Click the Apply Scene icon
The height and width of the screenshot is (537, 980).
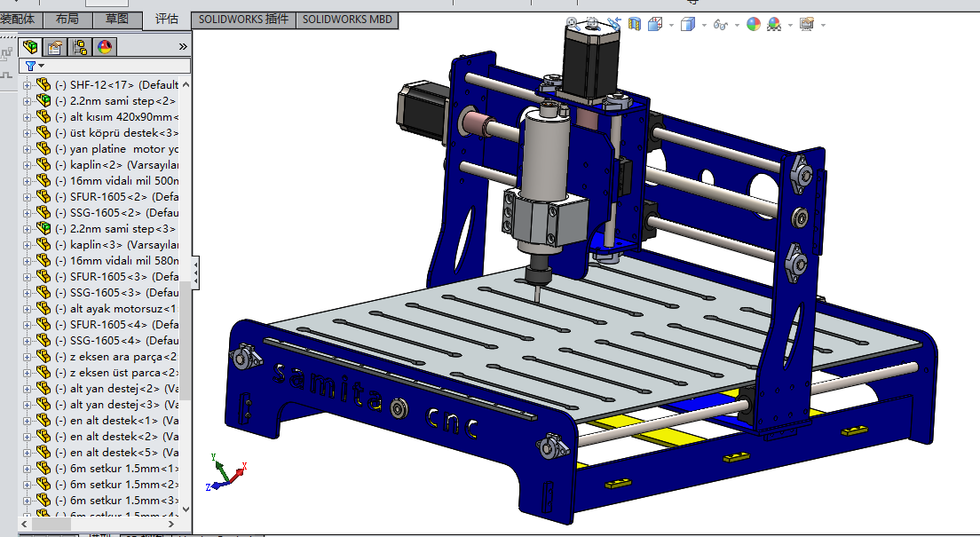tap(774, 24)
